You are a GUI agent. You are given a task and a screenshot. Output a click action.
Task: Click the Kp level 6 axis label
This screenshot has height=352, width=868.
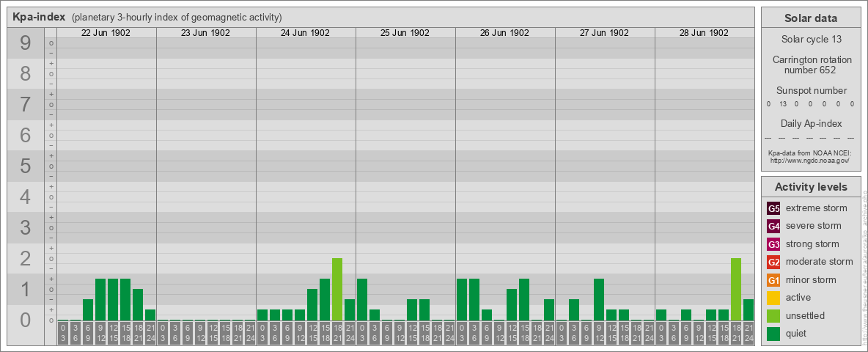[x=26, y=135]
